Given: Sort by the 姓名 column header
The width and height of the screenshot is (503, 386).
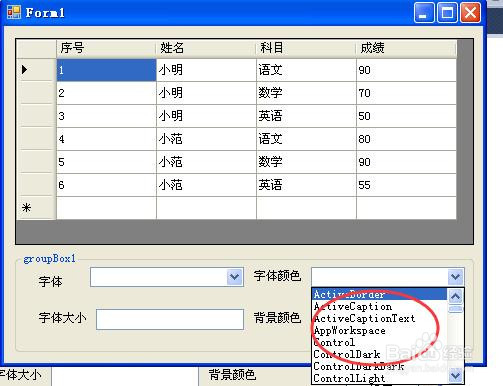Looking at the screenshot, I should tap(206, 48).
